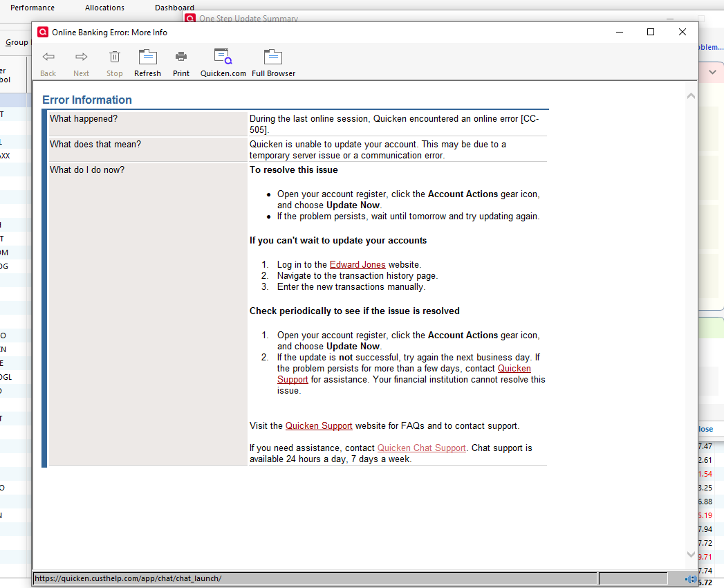
Task: Click the Quicken logo in dialog title bar
Action: 42,32
